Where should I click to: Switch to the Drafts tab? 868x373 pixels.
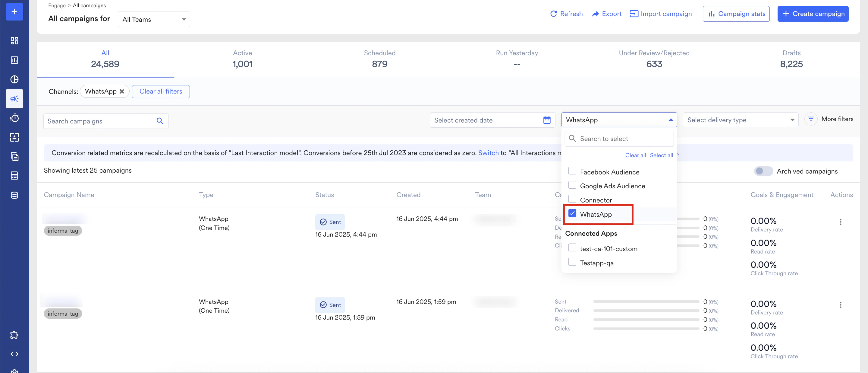[791, 59]
